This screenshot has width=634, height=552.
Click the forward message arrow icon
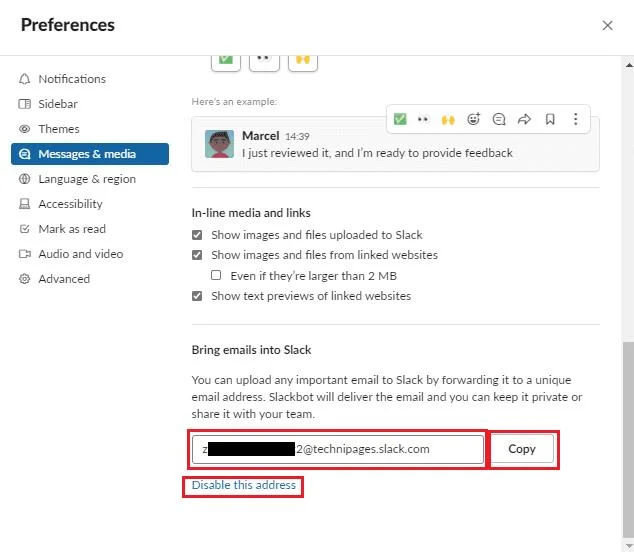click(524, 119)
